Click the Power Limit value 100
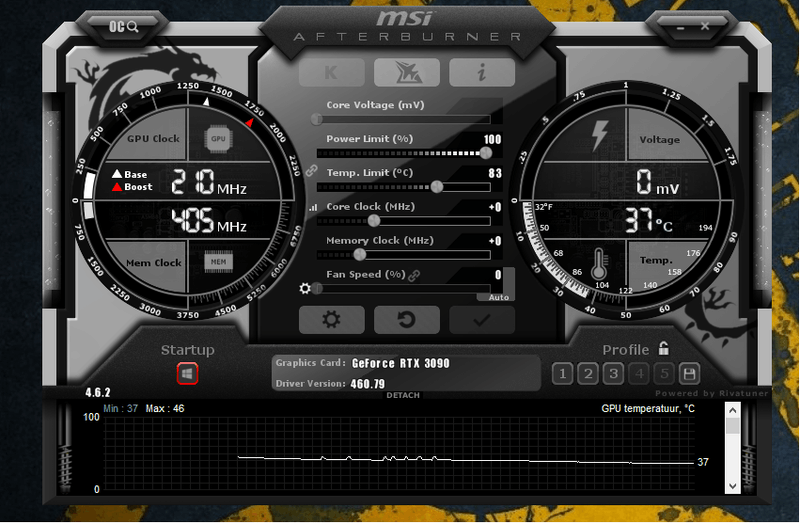Viewport: 800px width, 524px height. tap(492, 139)
